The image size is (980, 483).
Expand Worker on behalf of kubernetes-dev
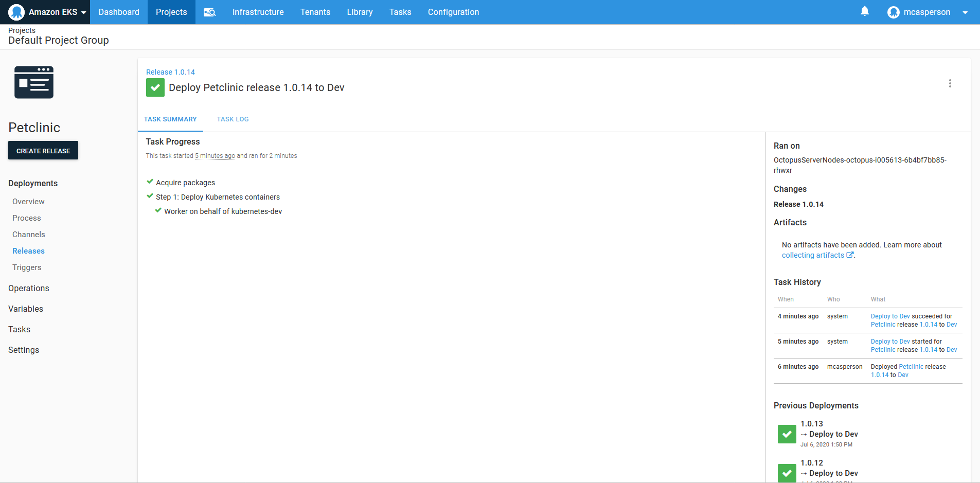(223, 211)
